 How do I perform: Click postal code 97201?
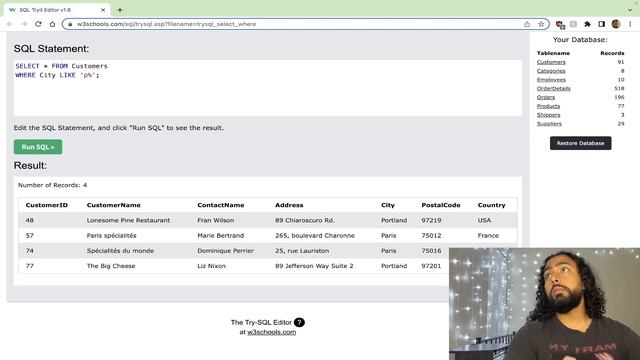(431, 266)
